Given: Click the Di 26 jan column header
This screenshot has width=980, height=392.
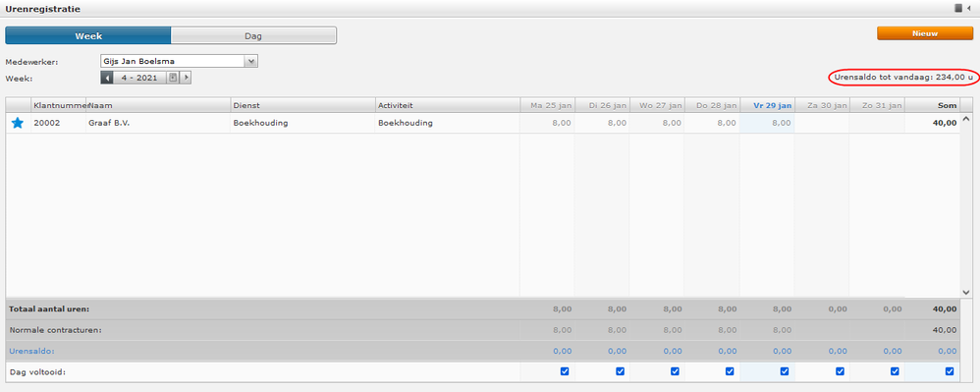Looking at the screenshot, I should (603, 106).
